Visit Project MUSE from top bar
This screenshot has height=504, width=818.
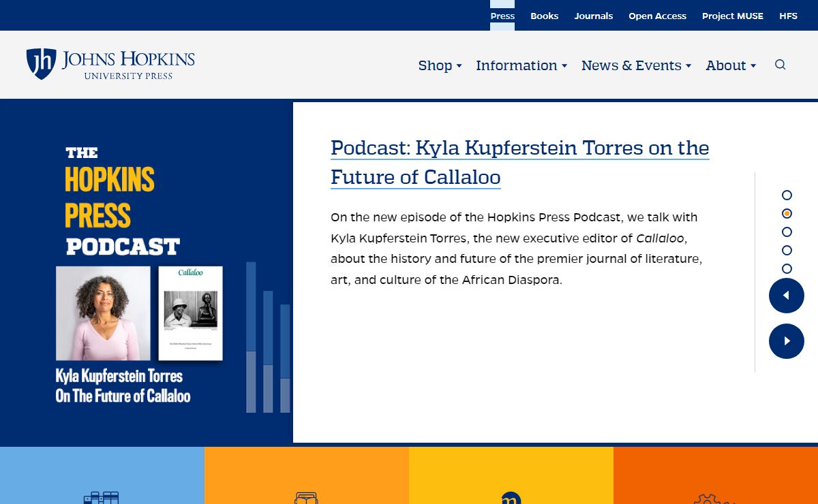(x=733, y=16)
